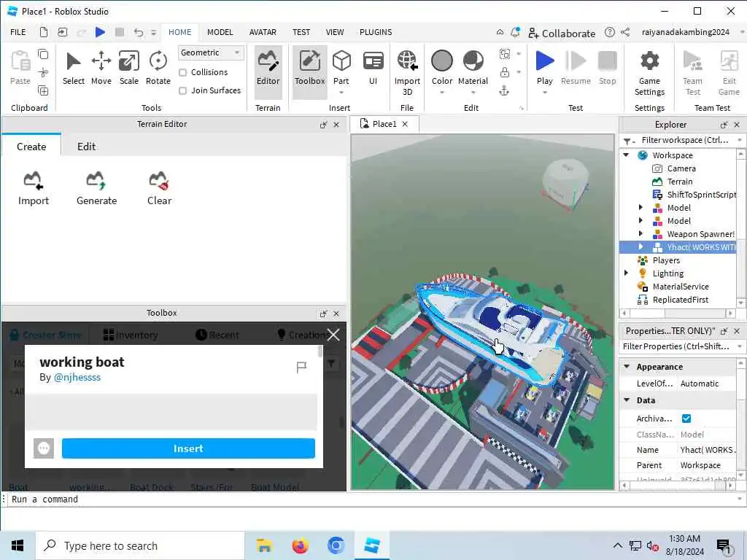Open the Part dropdown arrow
This screenshot has height=560, width=747.
point(341,93)
